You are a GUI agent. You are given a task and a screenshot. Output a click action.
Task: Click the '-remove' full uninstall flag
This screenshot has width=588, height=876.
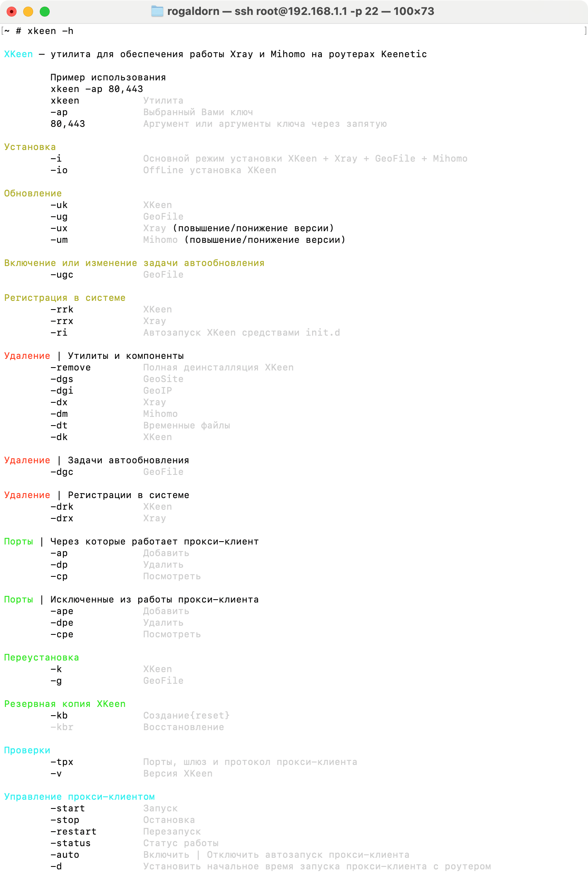coord(70,368)
